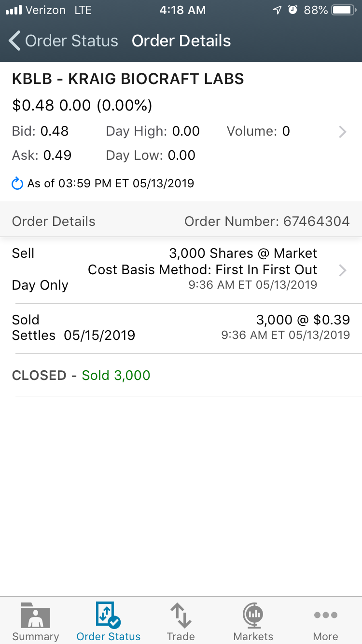Image resolution: width=362 pixels, height=644 pixels.
Task: Tap the Markets globe icon
Action: pyautogui.click(x=253, y=615)
